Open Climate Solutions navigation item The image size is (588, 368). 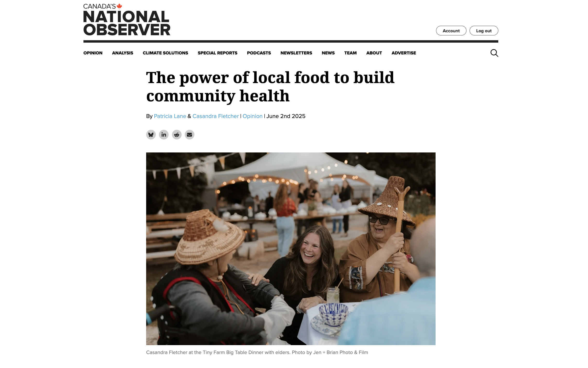[x=165, y=53]
